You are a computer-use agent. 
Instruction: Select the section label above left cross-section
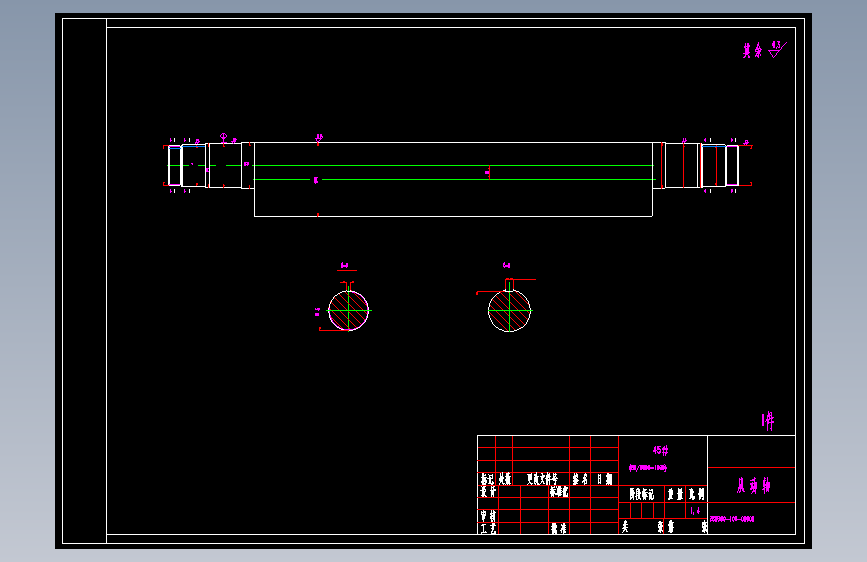[344, 266]
